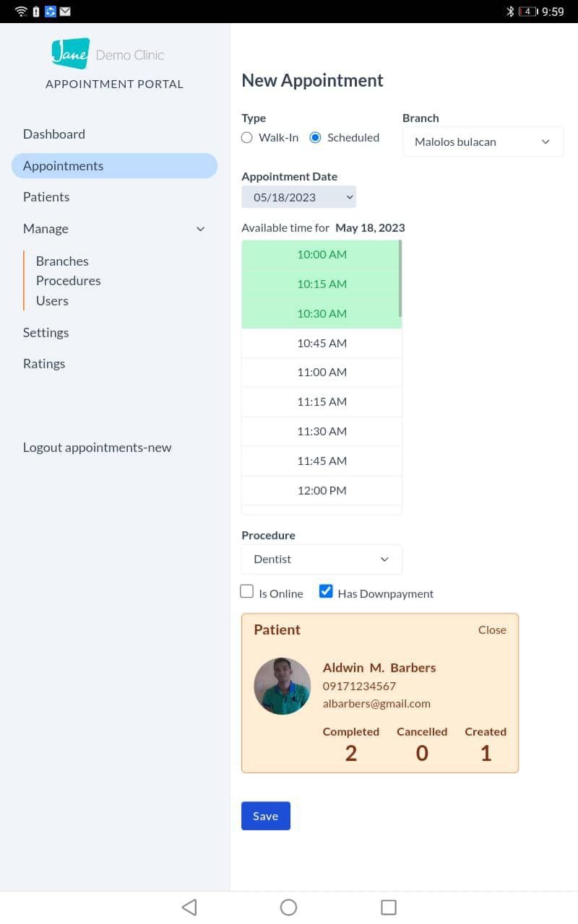This screenshot has width=578, height=924.
Task: Open the Appointment Date dropdown
Action: (298, 197)
